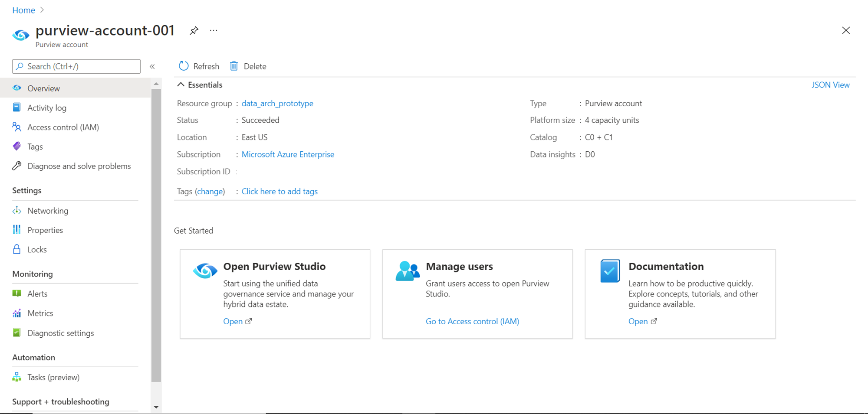Click 'Click here to add tags' link
Image resolution: width=868 pixels, height=414 pixels.
[279, 191]
